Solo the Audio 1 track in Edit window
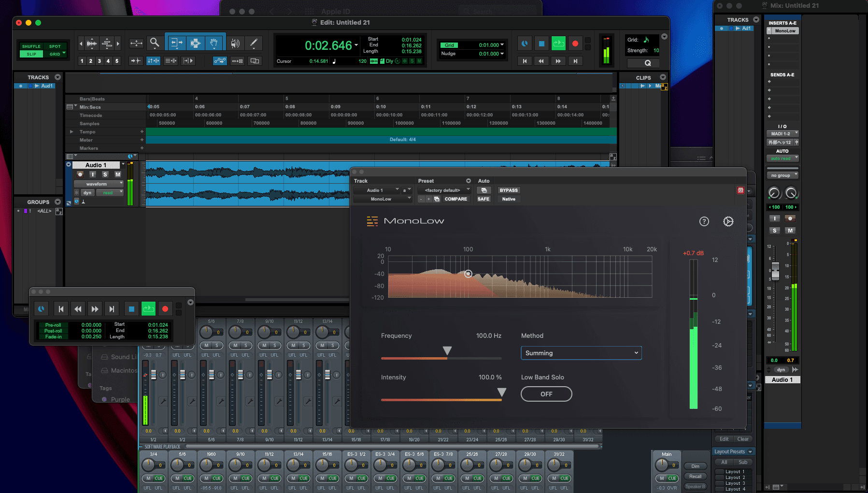Viewport: 868px width, 493px height. click(105, 174)
